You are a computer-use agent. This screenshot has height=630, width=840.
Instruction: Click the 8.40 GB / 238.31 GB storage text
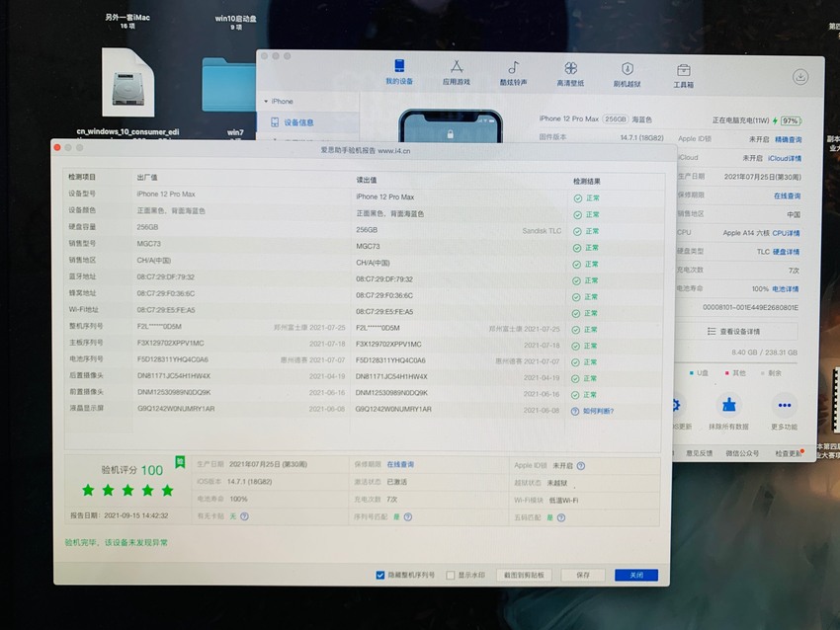(765, 353)
